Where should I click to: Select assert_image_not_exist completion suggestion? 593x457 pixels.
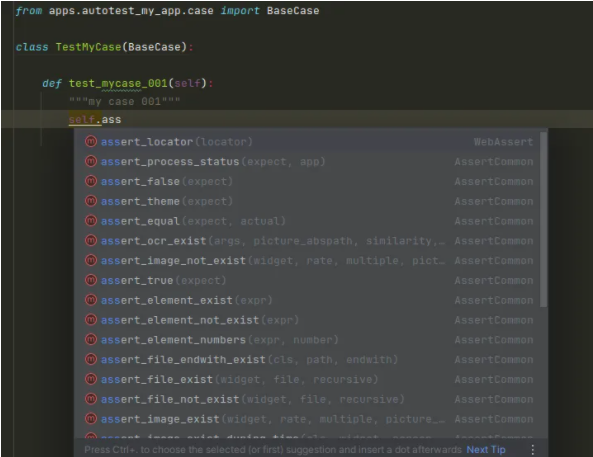click(x=310, y=260)
